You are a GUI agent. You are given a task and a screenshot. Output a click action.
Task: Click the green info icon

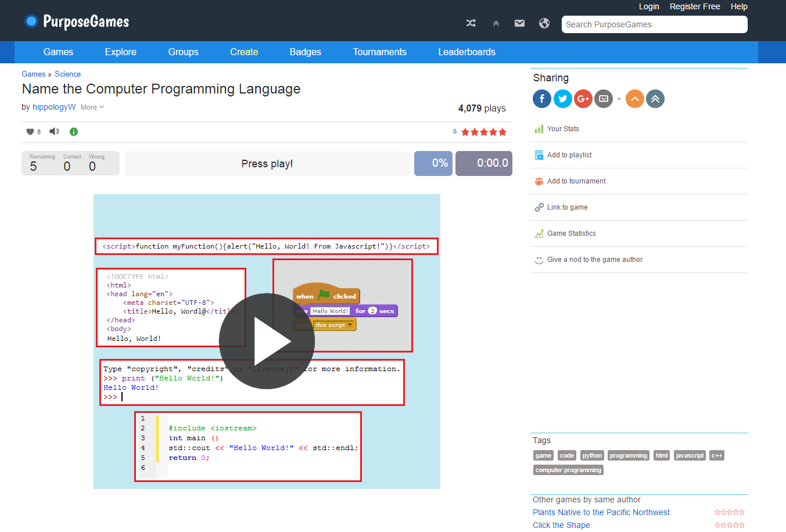point(74,132)
